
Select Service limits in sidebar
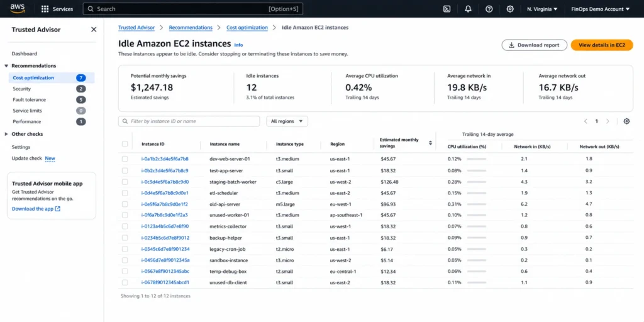[x=27, y=111]
